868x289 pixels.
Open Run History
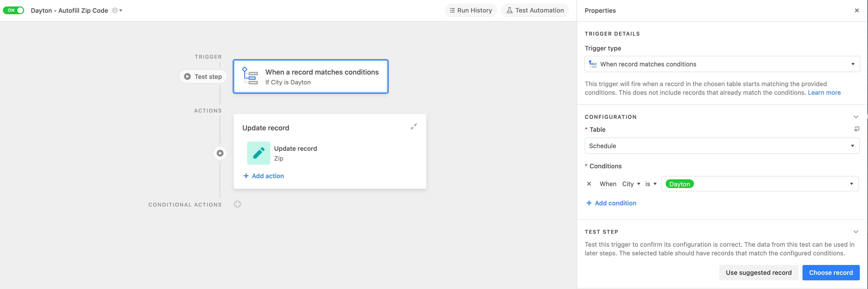coord(471,10)
